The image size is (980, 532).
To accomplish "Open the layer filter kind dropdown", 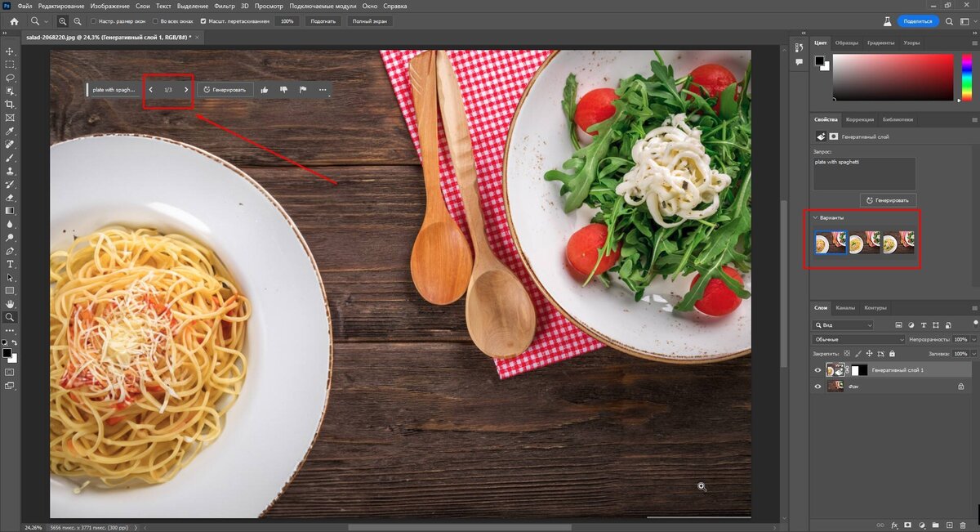I will point(844,325).
